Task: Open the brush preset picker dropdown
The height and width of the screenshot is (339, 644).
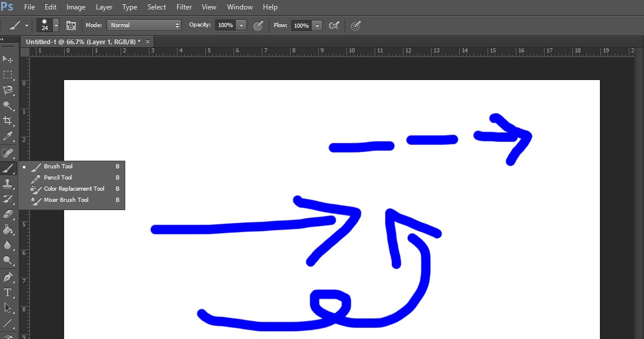Action: [56, 25]
